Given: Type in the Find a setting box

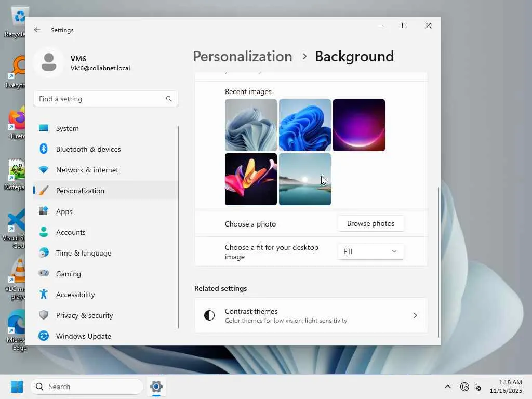Looking at the screenshot, I should pyautogui.click(x=100, y=99).
